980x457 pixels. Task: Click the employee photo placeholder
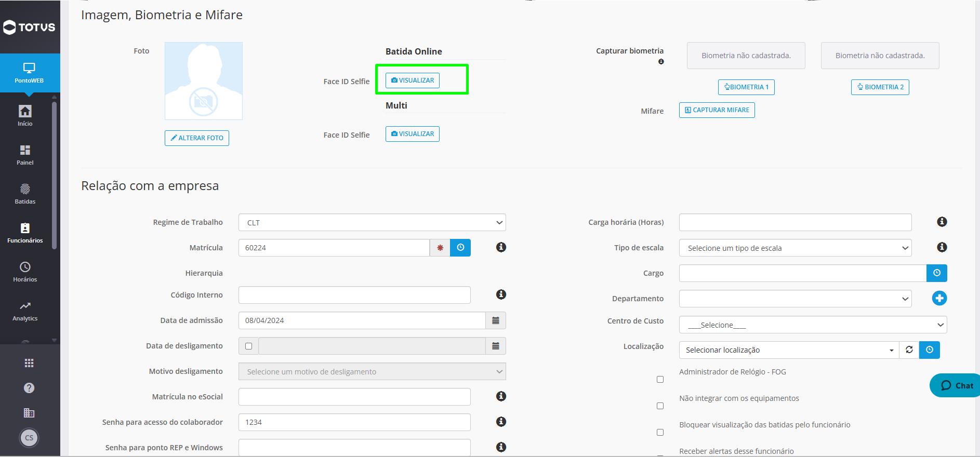point(204,81)
